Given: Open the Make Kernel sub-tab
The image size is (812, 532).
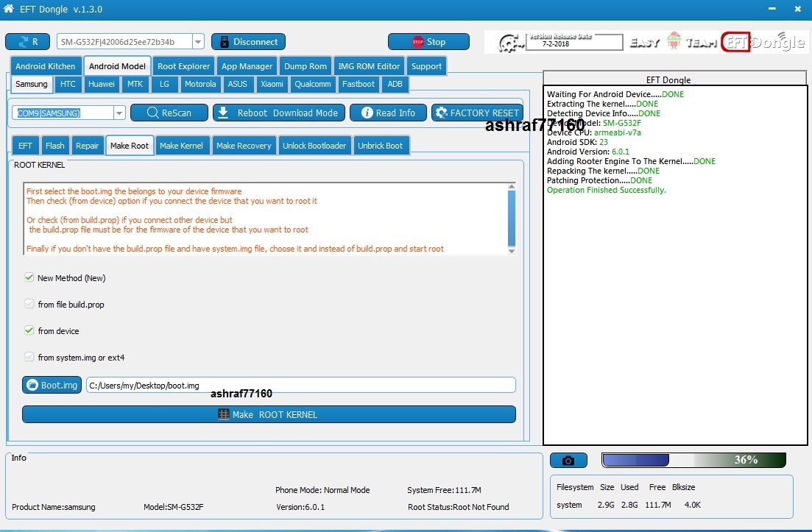Looking at the screenshot, I should click(181, 146).
